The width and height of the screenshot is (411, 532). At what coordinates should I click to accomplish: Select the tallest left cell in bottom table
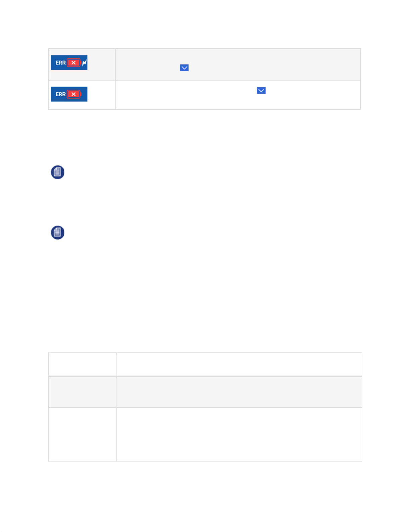point(83,434)
